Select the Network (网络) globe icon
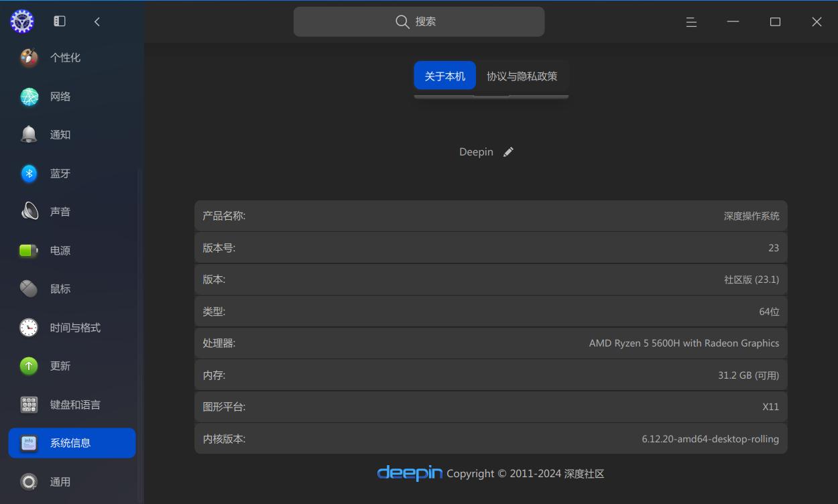This screenshot has width=838, height=504. 29,97
